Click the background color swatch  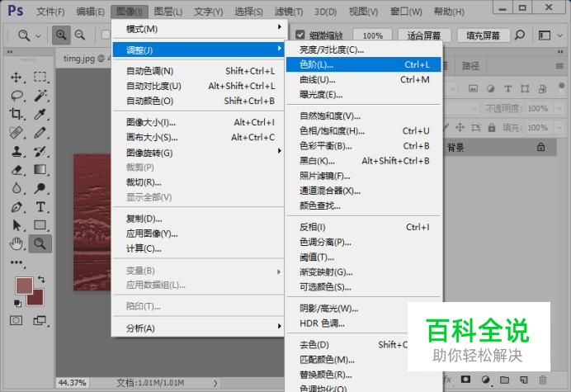click(x=37, y=300)
